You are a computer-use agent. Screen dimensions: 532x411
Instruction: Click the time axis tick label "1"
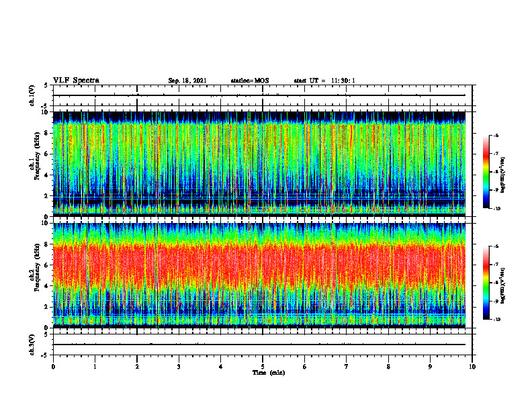click(95, 367)
